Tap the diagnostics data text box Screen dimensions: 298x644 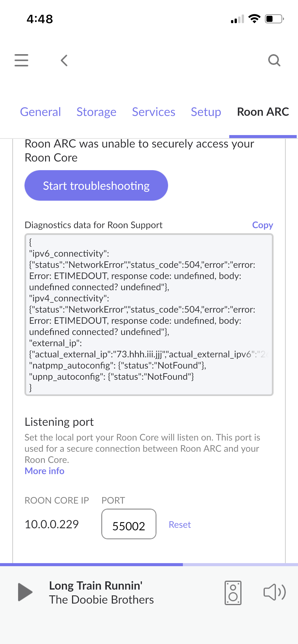[149, 314]
